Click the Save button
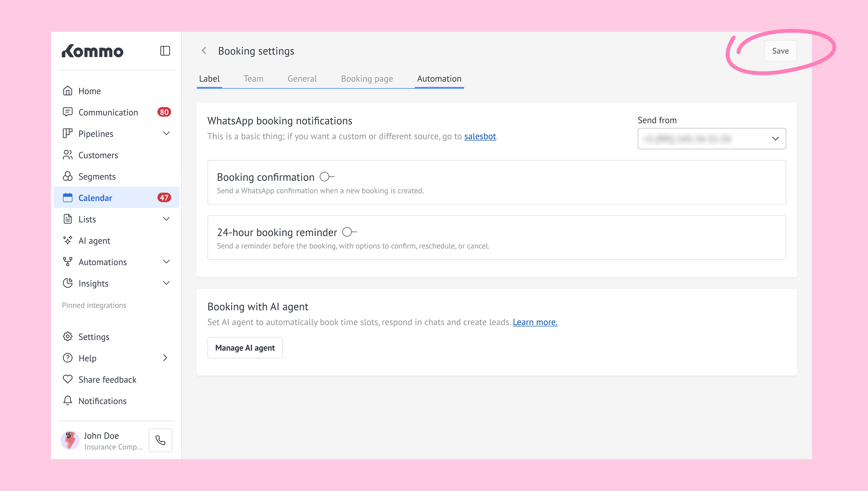Viewport: 868px width, 491px height. [x=780, y=51]
